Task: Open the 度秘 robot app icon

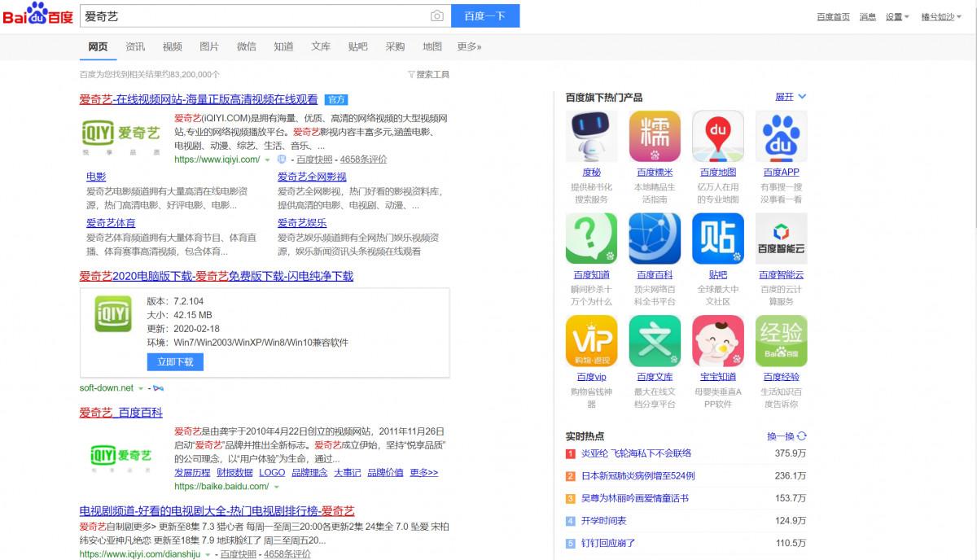Action: (591, 136)
